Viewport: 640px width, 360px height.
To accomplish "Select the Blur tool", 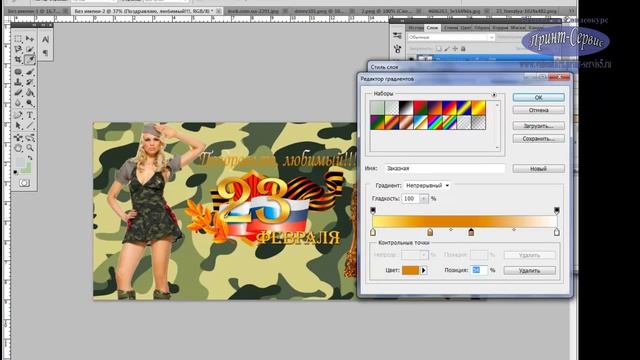I will (18, 103).
